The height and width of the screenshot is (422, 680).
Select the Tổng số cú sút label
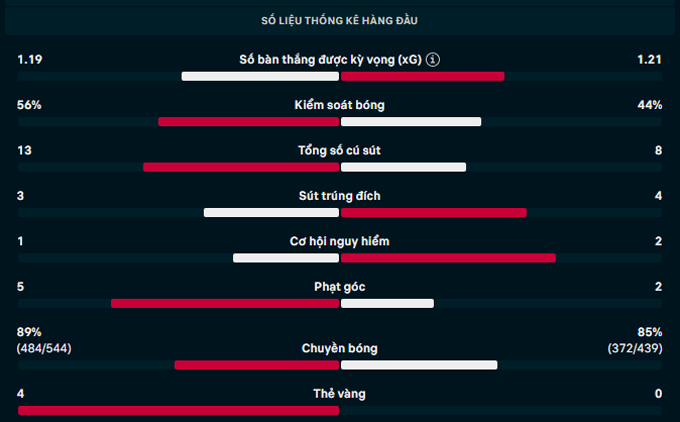point(340,150)
